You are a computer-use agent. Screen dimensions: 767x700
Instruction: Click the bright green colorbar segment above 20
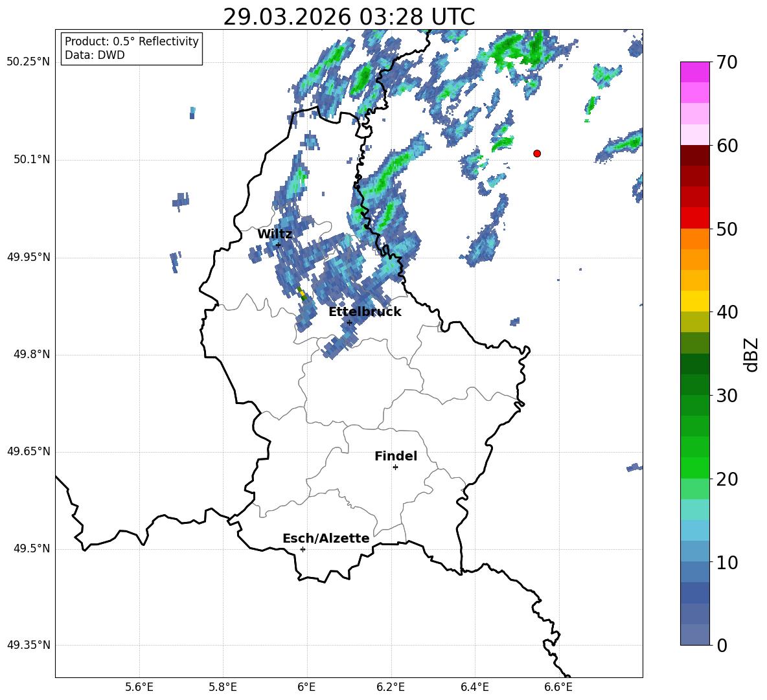[x=694, y=468]
